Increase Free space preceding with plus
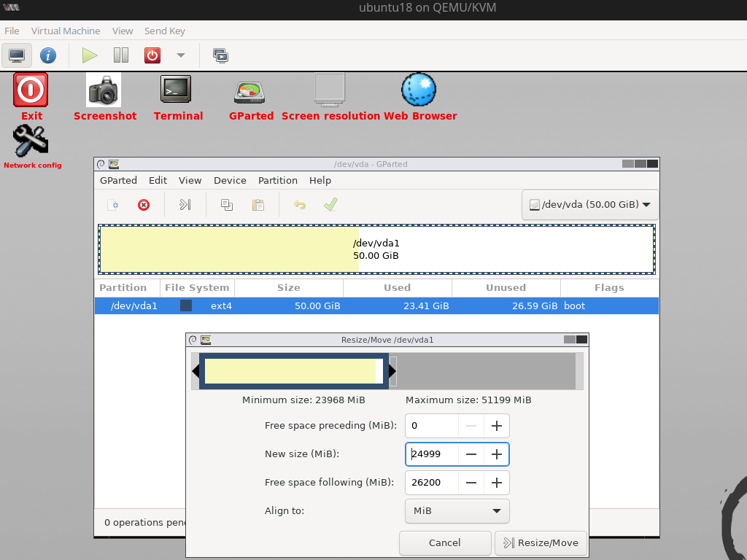This screenshot has height=560, width=747. pos(496,426)
